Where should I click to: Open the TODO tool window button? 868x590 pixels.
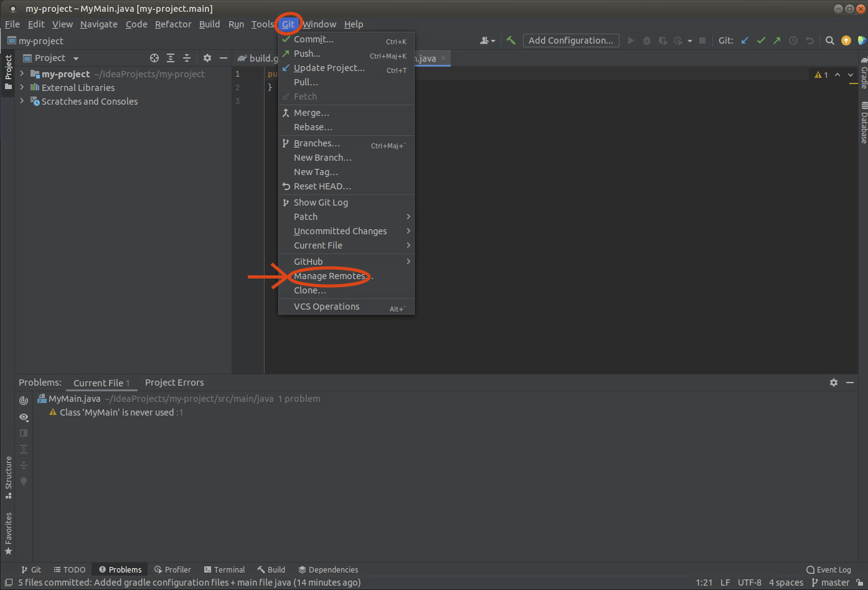point(70,569)
